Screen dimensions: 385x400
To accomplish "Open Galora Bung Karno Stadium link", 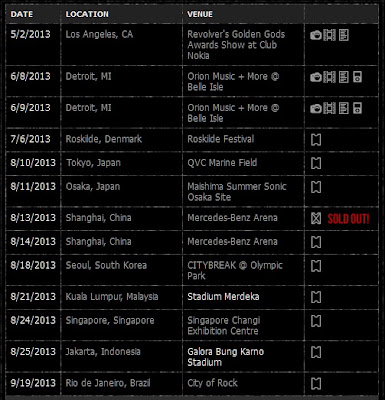I will point(226,357).
